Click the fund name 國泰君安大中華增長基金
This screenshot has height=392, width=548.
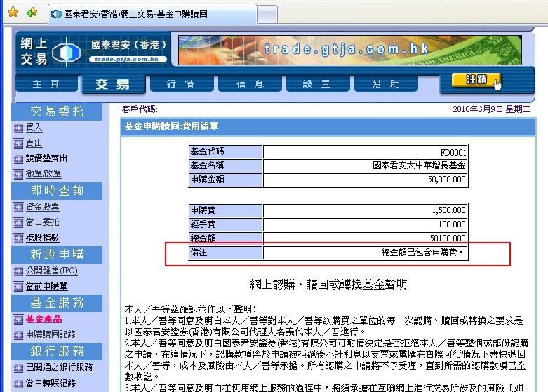pyautogui.click(x=419, y=165)
